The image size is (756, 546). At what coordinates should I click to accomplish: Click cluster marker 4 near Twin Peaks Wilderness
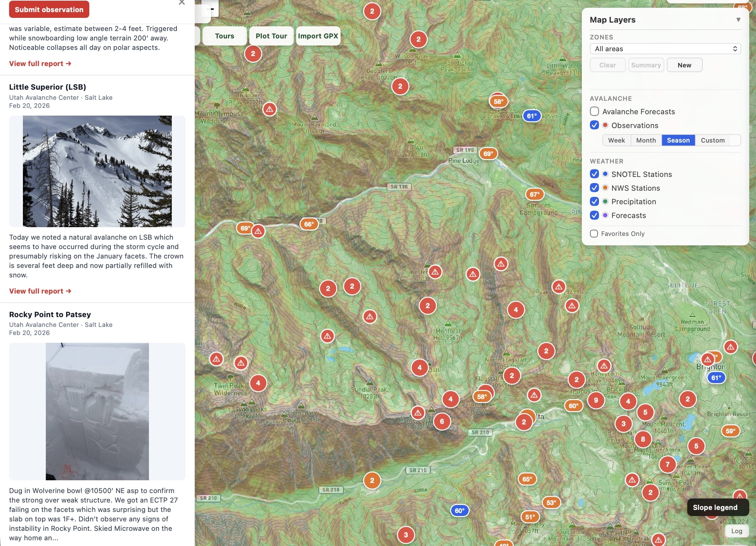[258, 383]
